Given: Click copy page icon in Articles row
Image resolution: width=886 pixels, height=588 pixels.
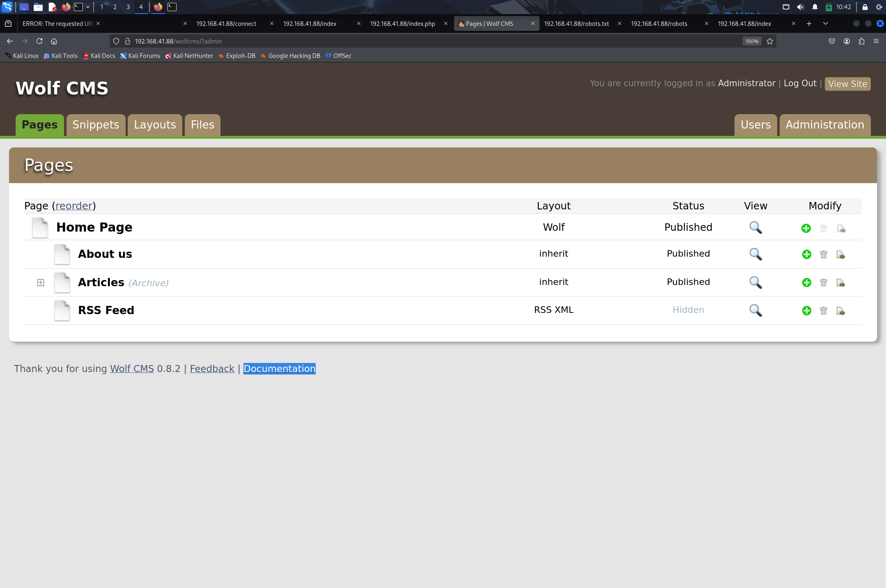Looking at the screenshot, I should pyautogui.click(x=840, y=283).
